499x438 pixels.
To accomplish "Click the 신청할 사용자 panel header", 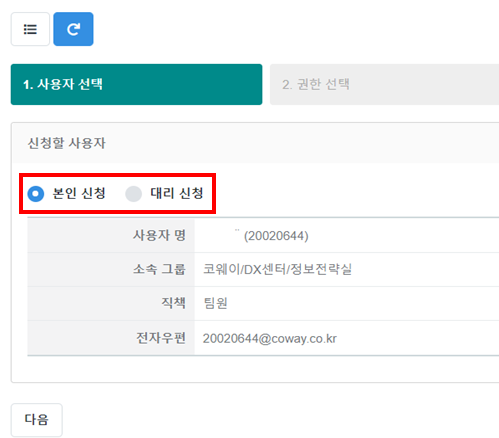I will [x=256, y=143].
